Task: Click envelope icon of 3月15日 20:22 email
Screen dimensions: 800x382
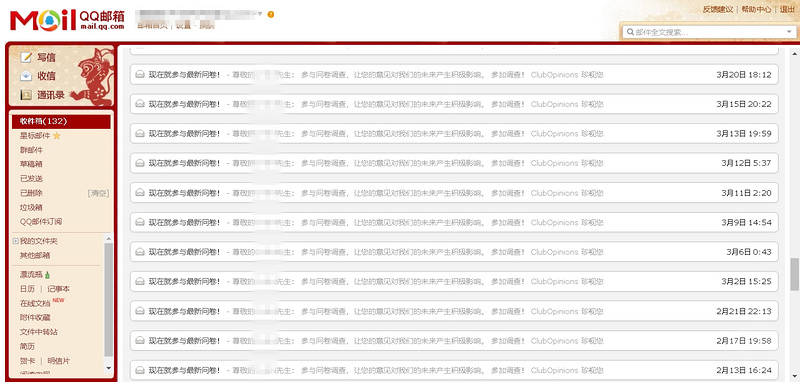Action: (139, 104)
